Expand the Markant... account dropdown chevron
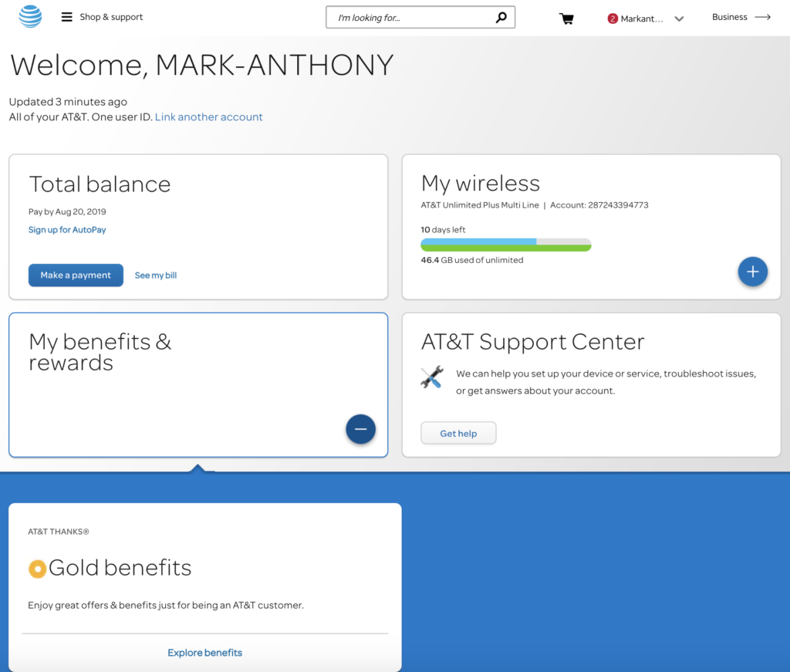This screenshot has height=672, width=790. (x=679, y=19)
